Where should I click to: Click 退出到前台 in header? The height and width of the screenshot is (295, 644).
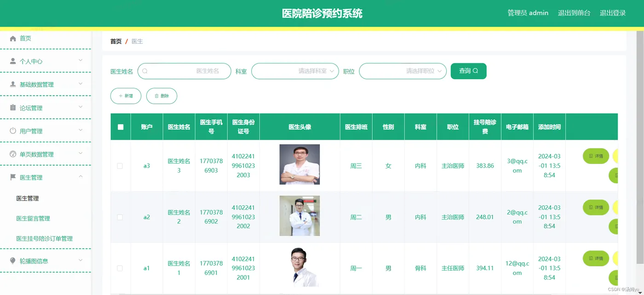pos(574,13)
